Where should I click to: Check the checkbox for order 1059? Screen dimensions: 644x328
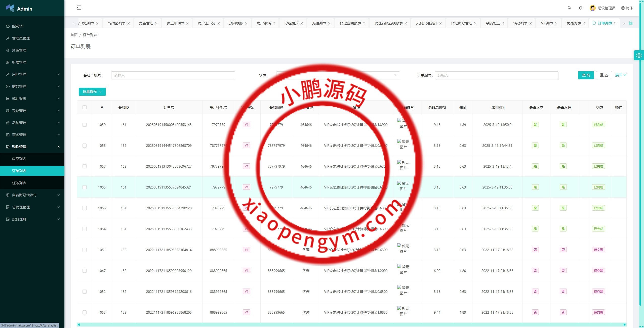click(x=85, y=125)
